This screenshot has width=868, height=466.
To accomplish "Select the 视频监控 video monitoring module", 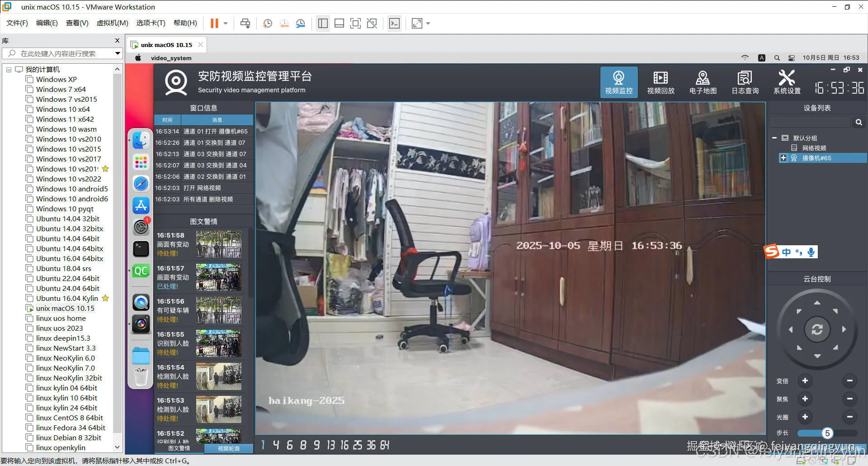I will tap(619, 82).
